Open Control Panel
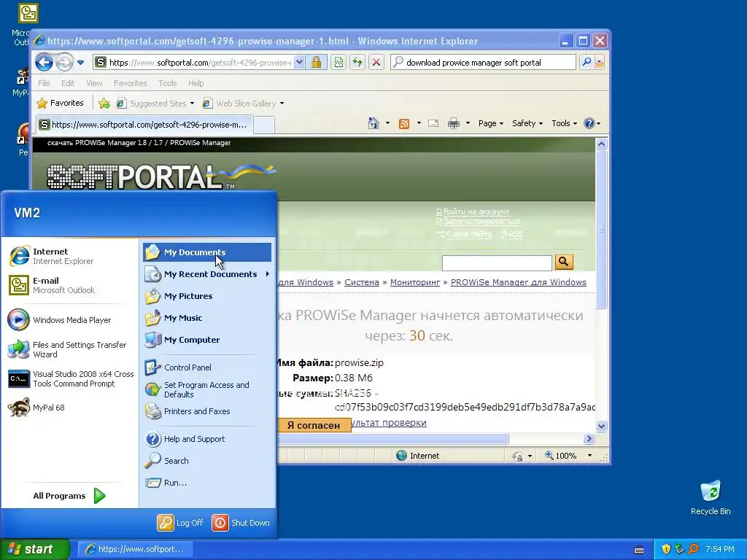Screen dimensions: 747x560 207,367
